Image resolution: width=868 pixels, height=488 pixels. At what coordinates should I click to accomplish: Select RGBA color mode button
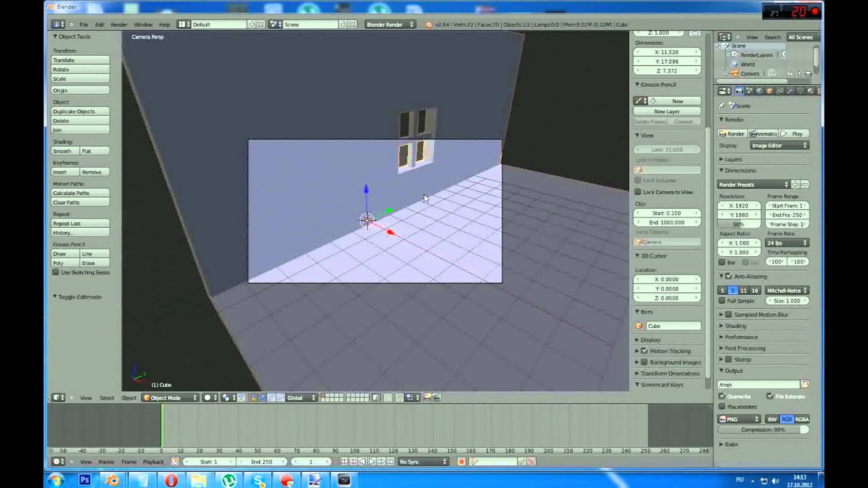[x=802, y=420]
